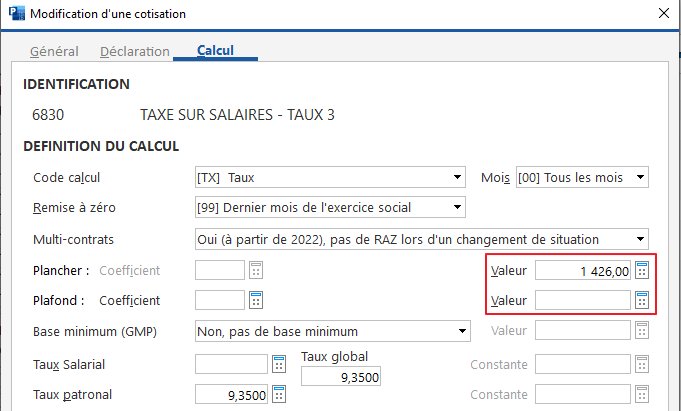This screenshot has height=411, width=681.
Task: Open calculator for Plafond coefficient
Action: (256, 300)
